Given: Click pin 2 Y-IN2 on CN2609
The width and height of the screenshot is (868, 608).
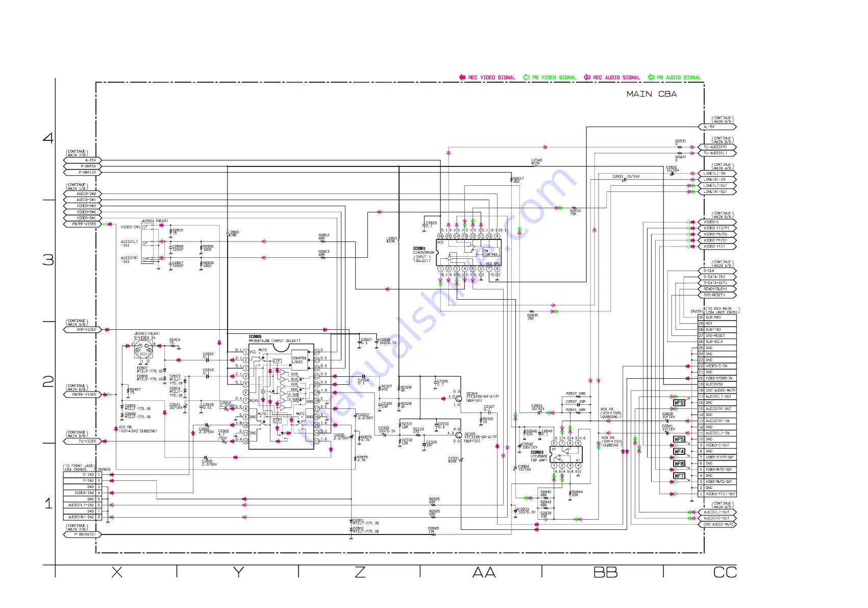Looking at the screenshot, I should [x=82, y=481].
